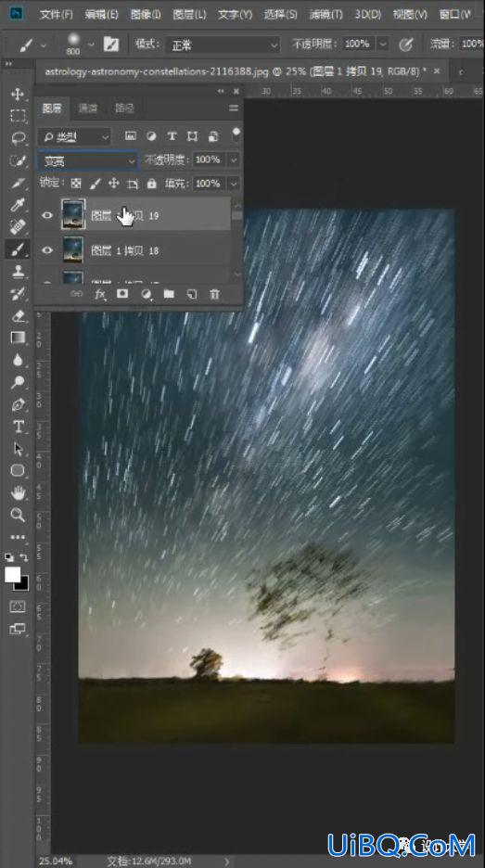Expand layer fill slider arrow
485x868 pixels.
tap(234, 184)
